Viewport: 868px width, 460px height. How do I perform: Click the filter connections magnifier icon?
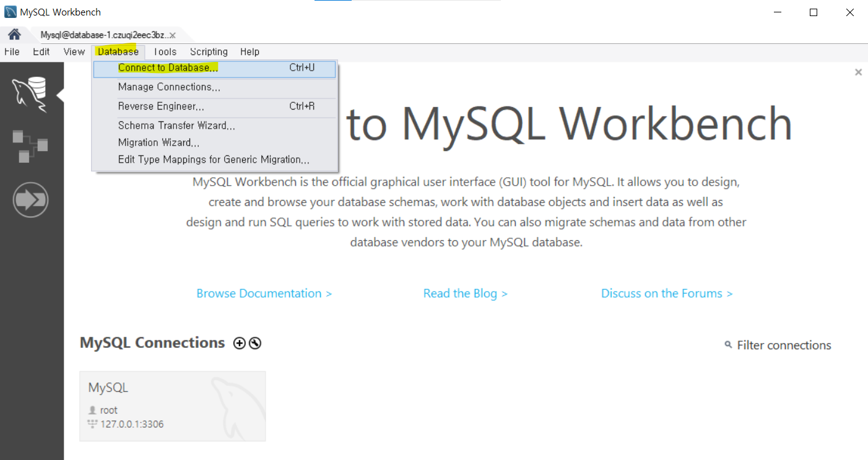[728, 345]
